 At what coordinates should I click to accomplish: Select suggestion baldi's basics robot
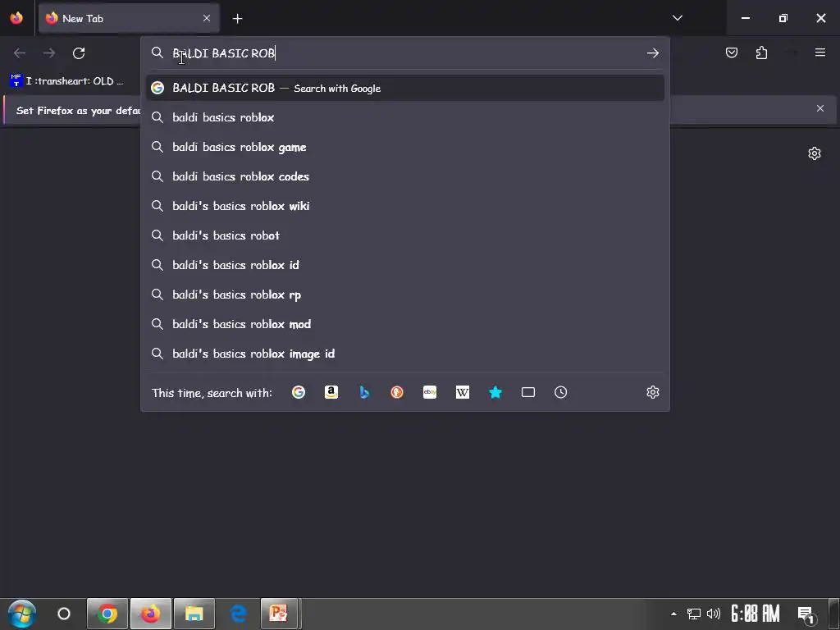point(405,235)
